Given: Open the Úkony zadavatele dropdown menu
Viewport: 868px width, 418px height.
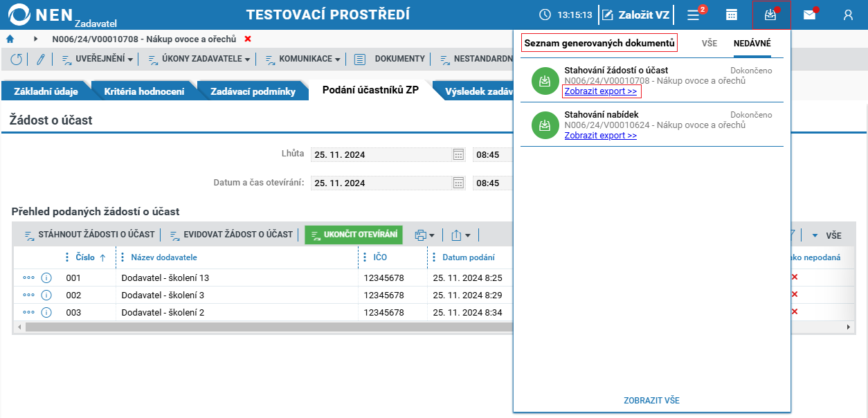Looking at the screenshot, I should coord(199,60).
